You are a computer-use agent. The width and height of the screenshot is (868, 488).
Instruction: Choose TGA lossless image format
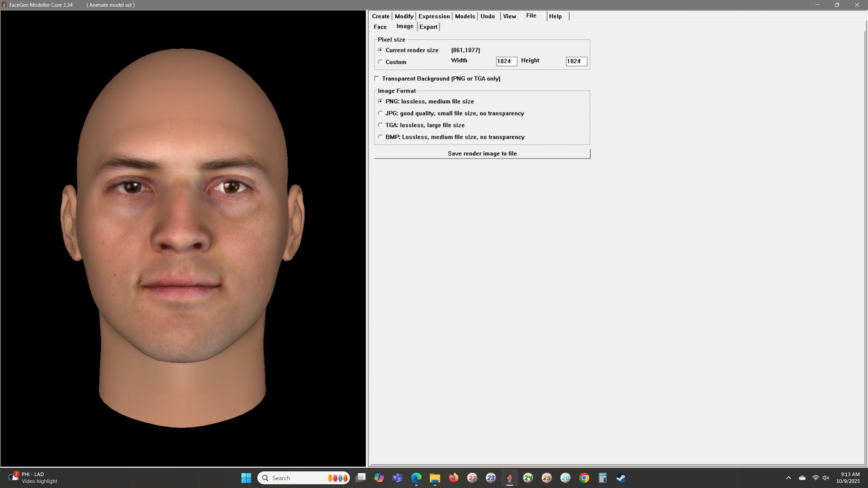(380, 125)
